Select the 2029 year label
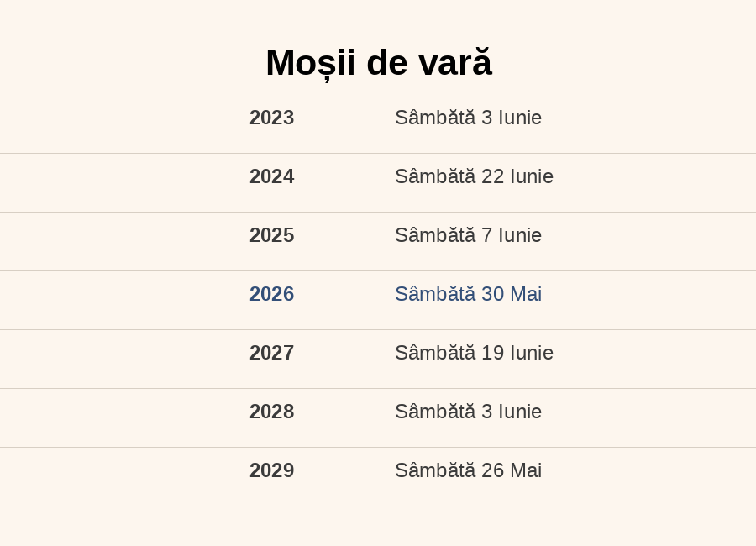Viewport: 756px width, 546px height. click(271, 470)
